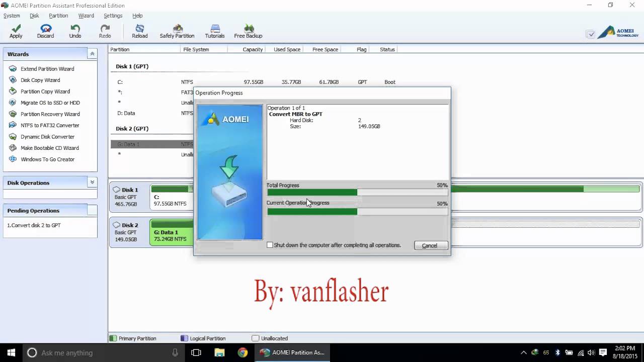Click the Current Operation Progress bar
Image resolution: width=644 pixels, height=362 pixels.
click(357, 212)
